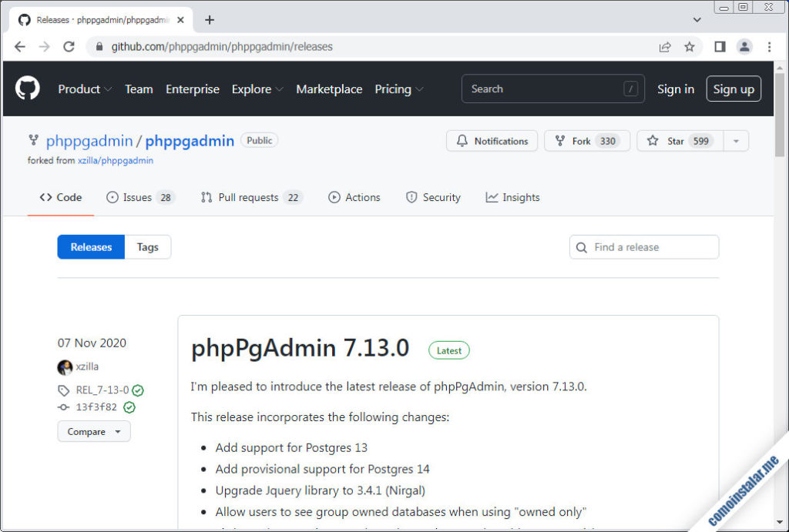Screen dimensions: 789x532
Task: Switch to the Tags tab
Action: point(147,247)
